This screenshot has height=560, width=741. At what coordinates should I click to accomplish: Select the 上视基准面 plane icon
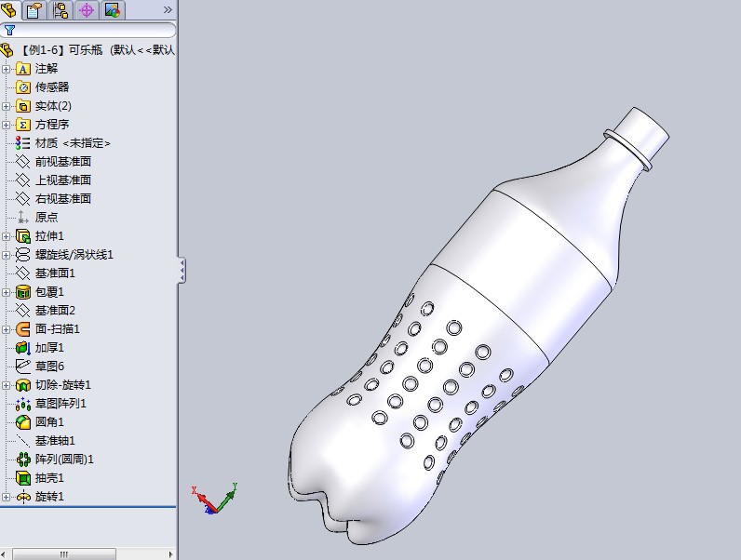(22, 180)
